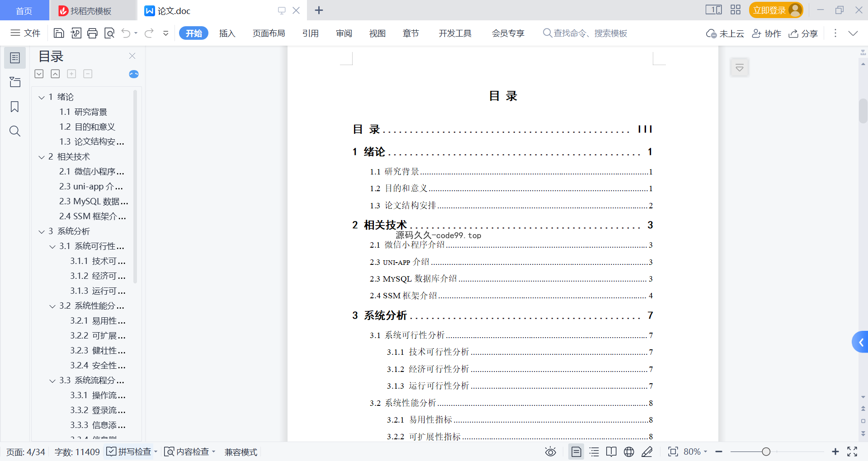Open the 内容检查 dropdown in status bar

pyautogui.click(x=214, y=452)
